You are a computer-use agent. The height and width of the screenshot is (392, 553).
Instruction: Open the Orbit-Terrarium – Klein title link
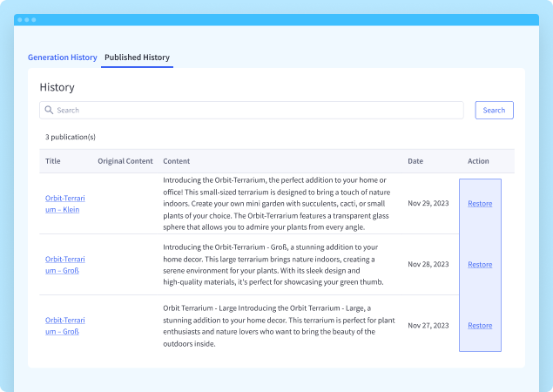click(x=65, y=204)
